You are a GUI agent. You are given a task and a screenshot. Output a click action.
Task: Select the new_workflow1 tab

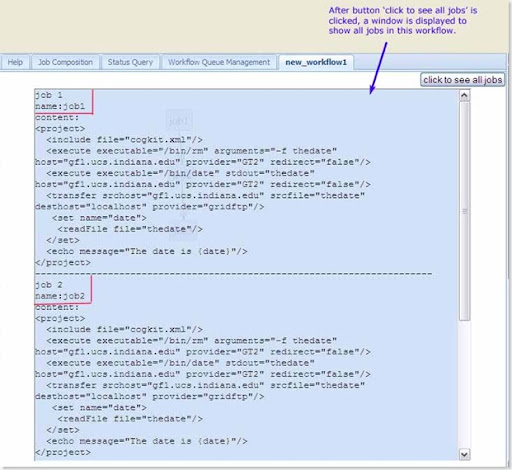[316, 62]
